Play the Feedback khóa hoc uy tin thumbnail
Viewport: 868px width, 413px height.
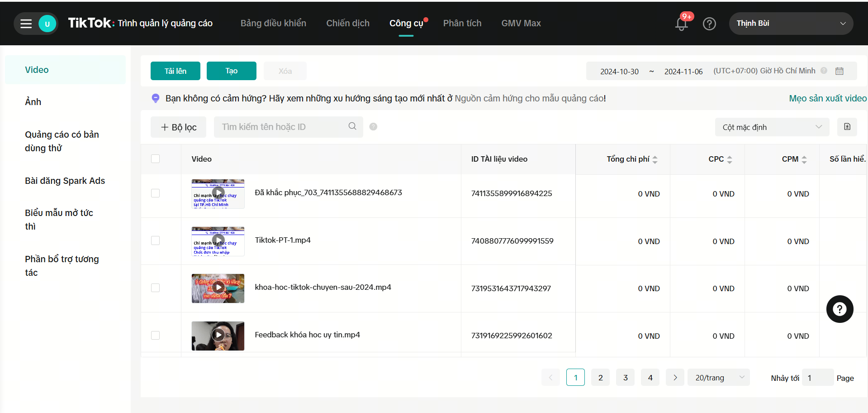pos(218,336)
